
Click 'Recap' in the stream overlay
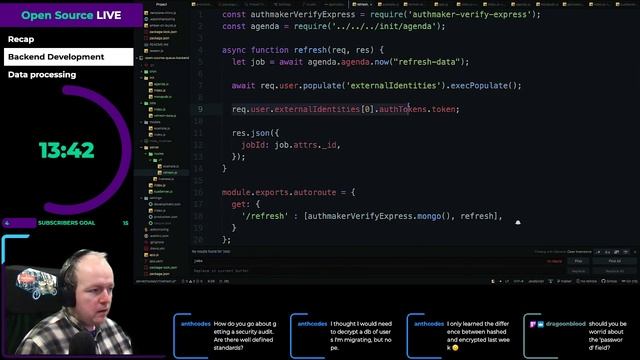click(21, 39)
